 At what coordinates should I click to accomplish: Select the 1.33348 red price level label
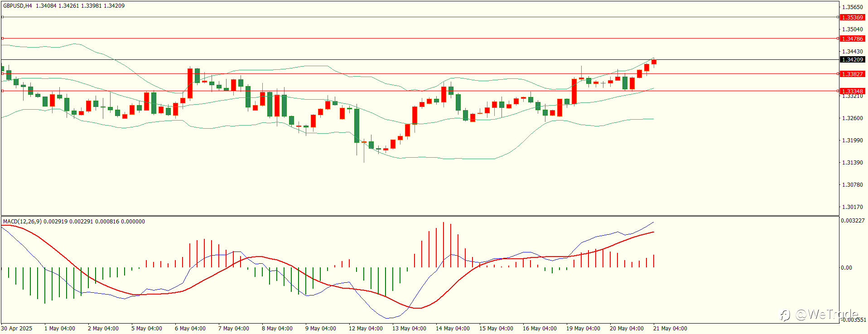click(852, 91)
